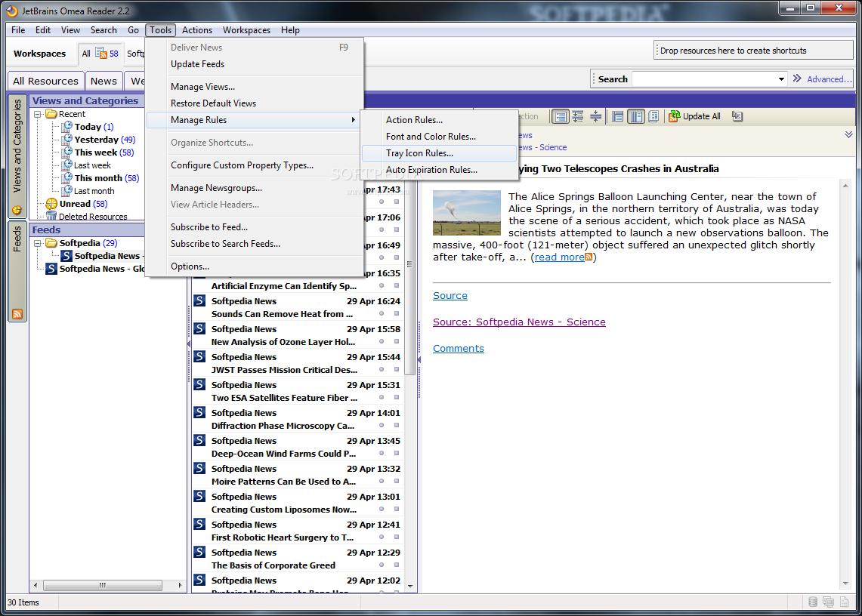
Task: Click the Unread view globe icon
Action: [x=51, y=204]
